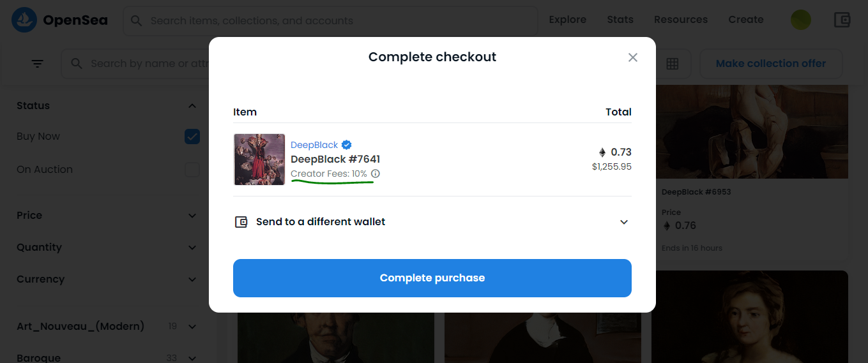This screenshot has height=363, width=868.
Task: Open the Explore menu
Action: pos(567,20)
